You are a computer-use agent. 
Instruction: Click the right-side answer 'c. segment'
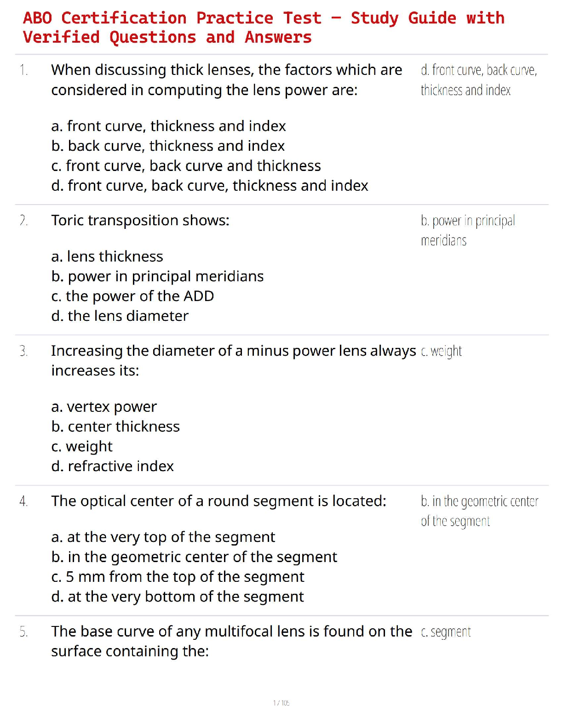446,632
